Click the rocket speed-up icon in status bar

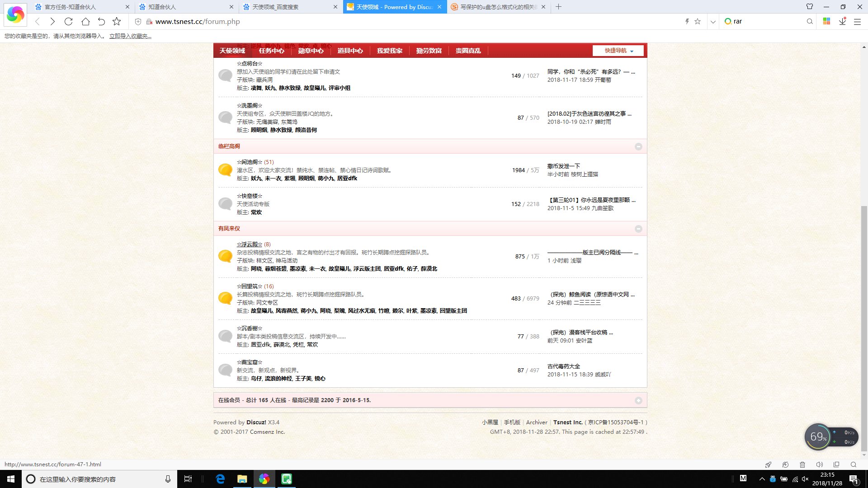coord(768,465)
